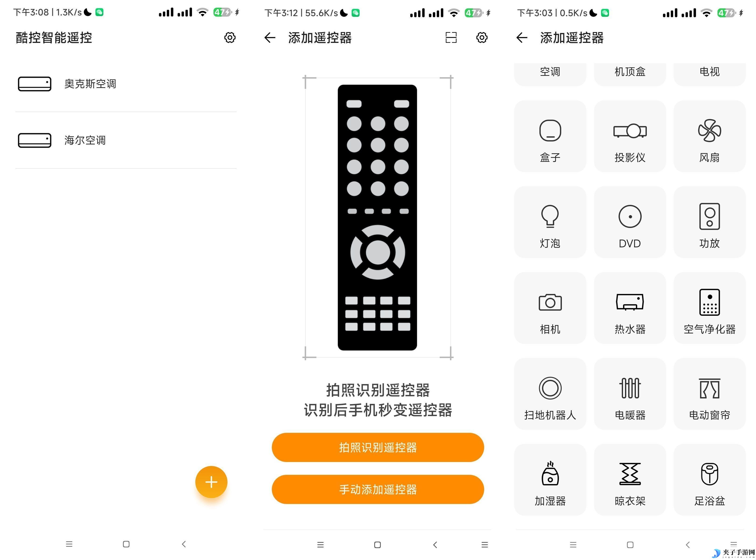Tap the orange plus add-remote button
The width and height of the screenshot is (756, 560).
[211, 482]
